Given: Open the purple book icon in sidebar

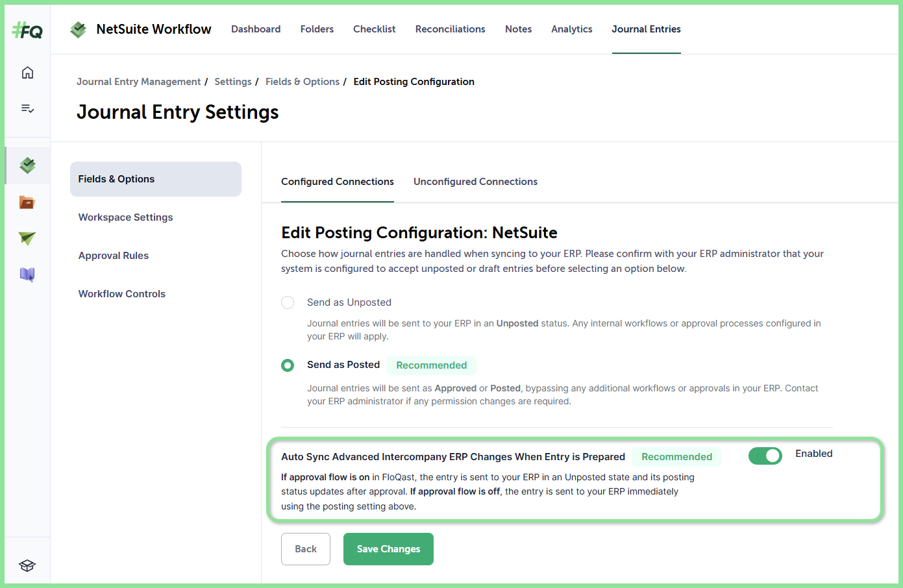Looking at the screenshot, I should click(x=27, y=275).
